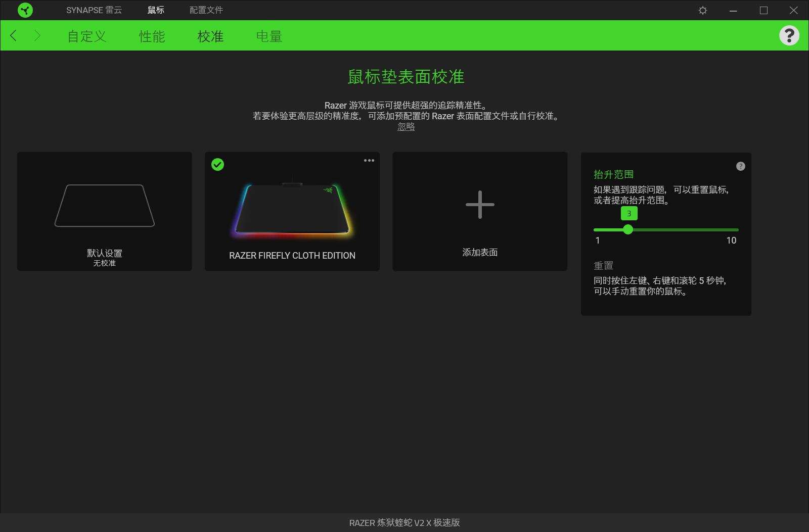Click the Razer logo in the title bar

click(25, 10)
